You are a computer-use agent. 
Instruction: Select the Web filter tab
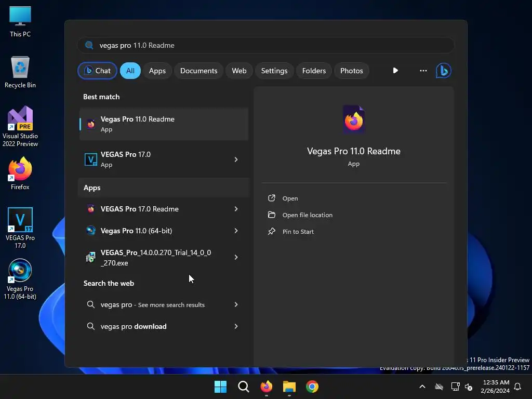pos(239,71)
